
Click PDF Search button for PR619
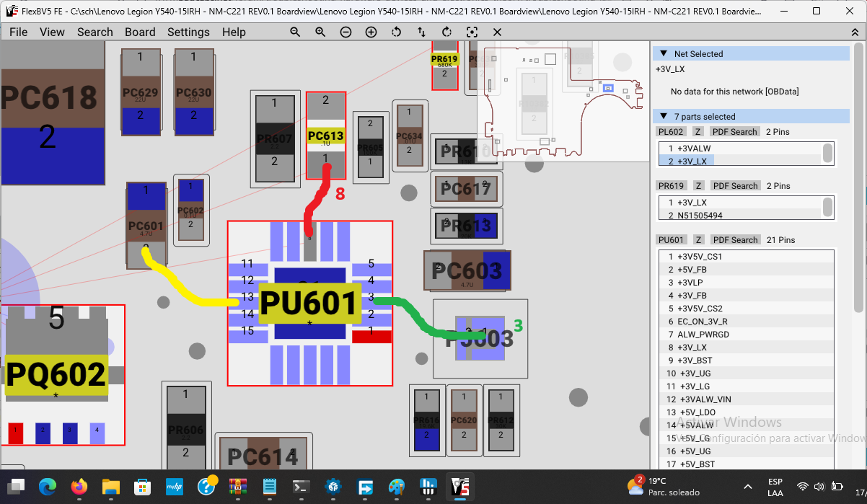coord(734,185)
